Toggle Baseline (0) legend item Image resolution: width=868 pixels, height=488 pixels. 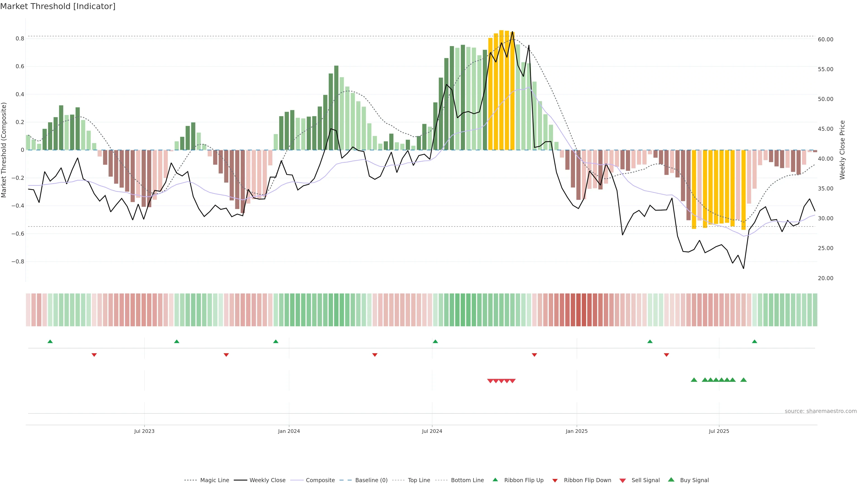point(371,480)
